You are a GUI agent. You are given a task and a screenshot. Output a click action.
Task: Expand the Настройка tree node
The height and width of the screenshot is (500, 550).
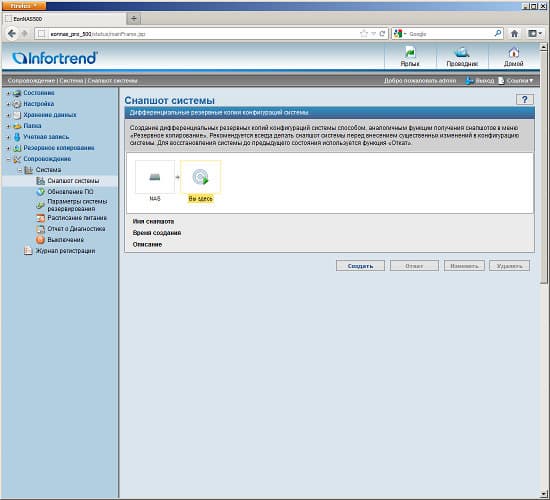[8, 104]
